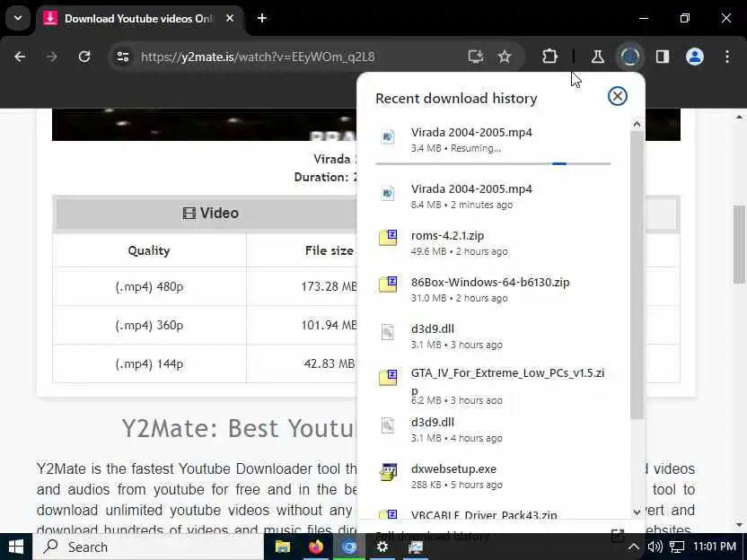Screen dimensions: 747x560
Task: Open 86Box-Windows-64-b6130.zip download
Action: coord(493,289)
